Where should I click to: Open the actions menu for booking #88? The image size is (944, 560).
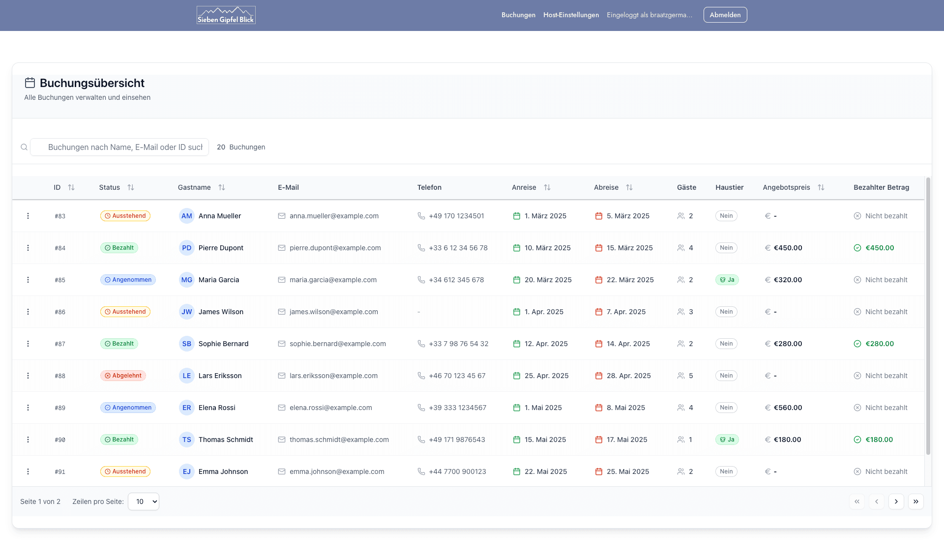click(28, 376)
